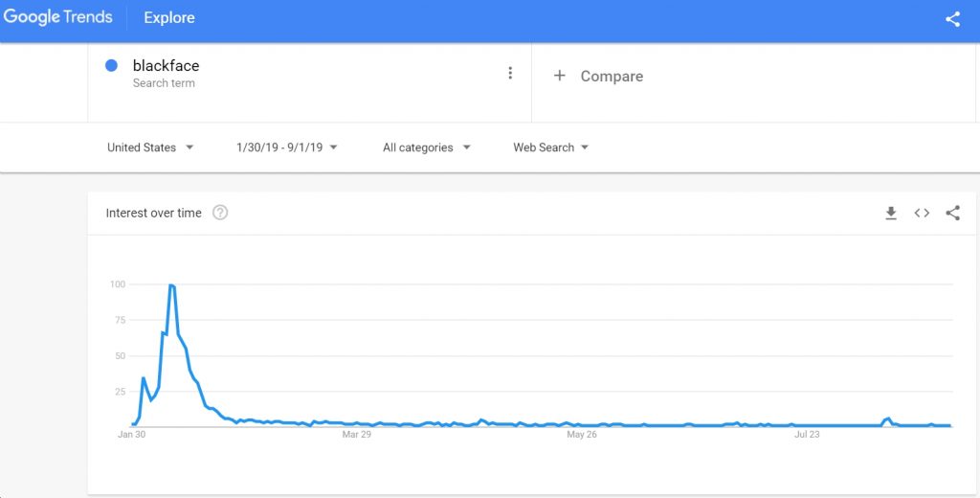The image size is (980, 498).
Task: Click the small August spike on the chart line
Action: [x=887, y=419]
